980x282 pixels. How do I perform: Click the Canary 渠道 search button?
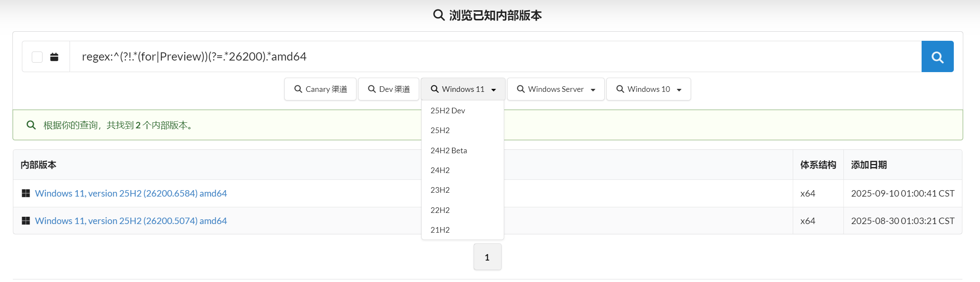(320, 89)
